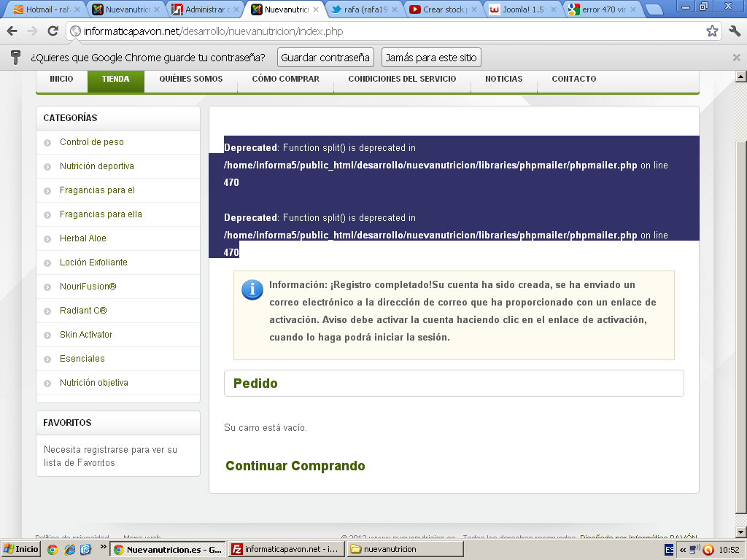Open CONTACTO menu item
Screen dimensions: 747x560
pos(574,79)
